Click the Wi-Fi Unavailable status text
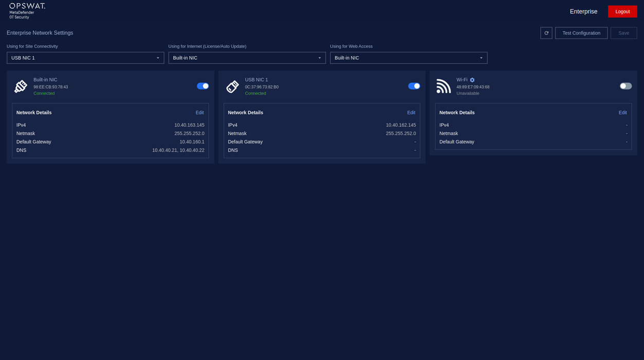 [x=468, y=94]
